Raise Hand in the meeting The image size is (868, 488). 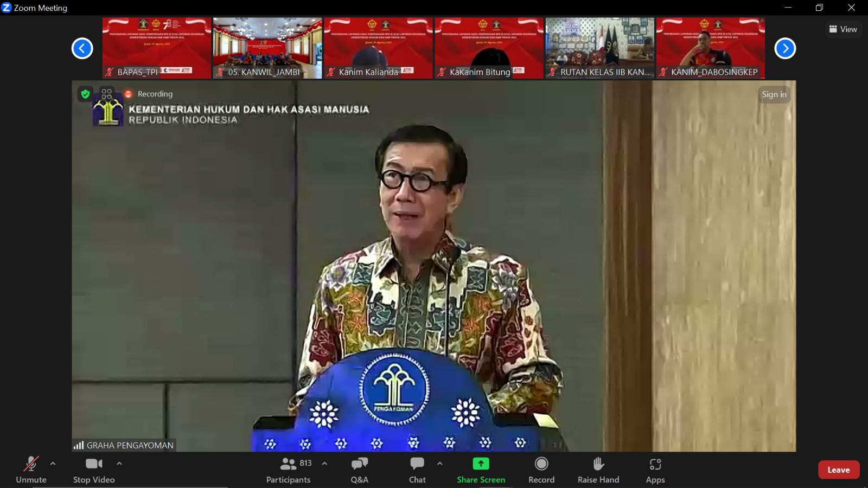(598, 470)
